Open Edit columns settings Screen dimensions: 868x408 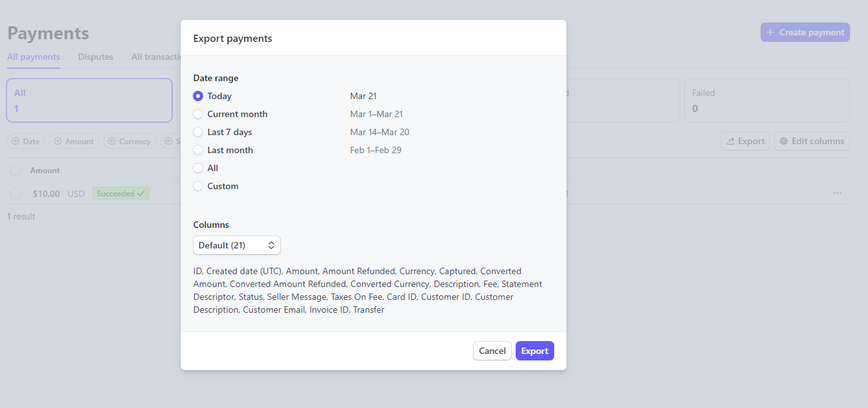(x=812, y=141)
